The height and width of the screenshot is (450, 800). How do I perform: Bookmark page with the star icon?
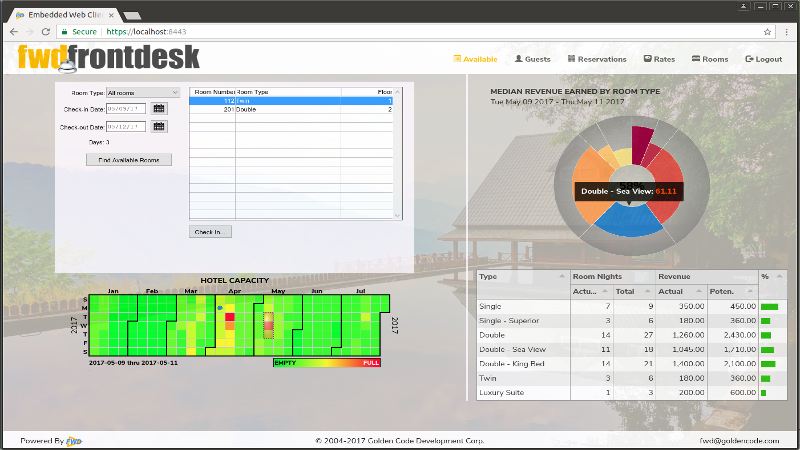[x=767, y=32]
